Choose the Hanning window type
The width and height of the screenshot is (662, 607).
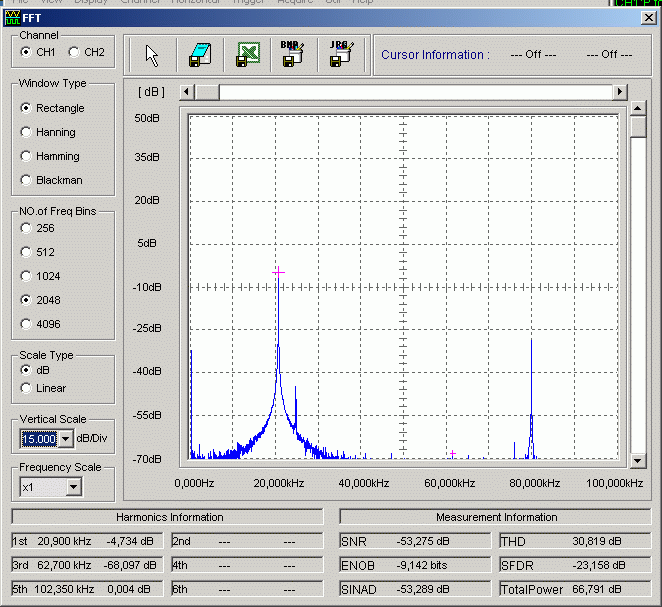click(x=26, y=132)
